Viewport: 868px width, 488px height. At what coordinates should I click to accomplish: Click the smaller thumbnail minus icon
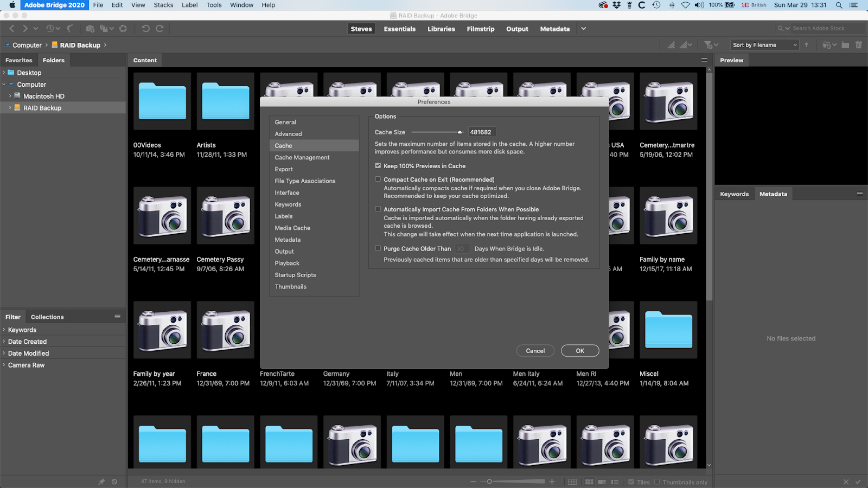coord(474,481)
